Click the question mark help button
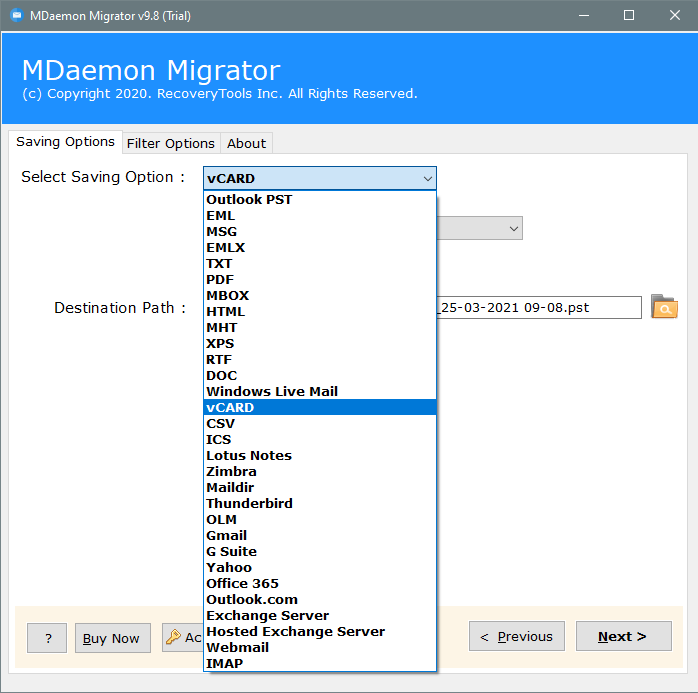 click(47, 638)
